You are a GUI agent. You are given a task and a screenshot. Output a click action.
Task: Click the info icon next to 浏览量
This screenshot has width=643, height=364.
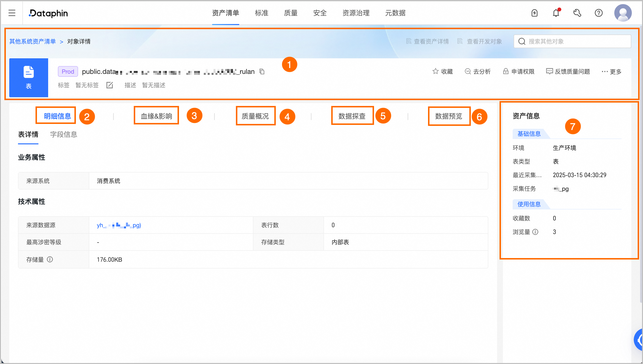coord(536,232)
